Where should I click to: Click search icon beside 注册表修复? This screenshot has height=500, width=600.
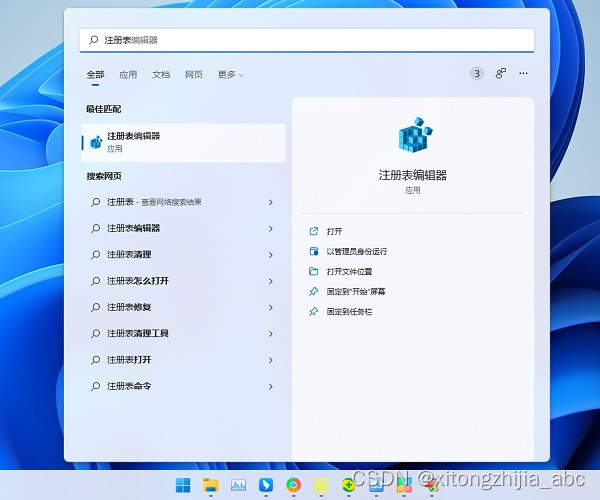(95, 308)
